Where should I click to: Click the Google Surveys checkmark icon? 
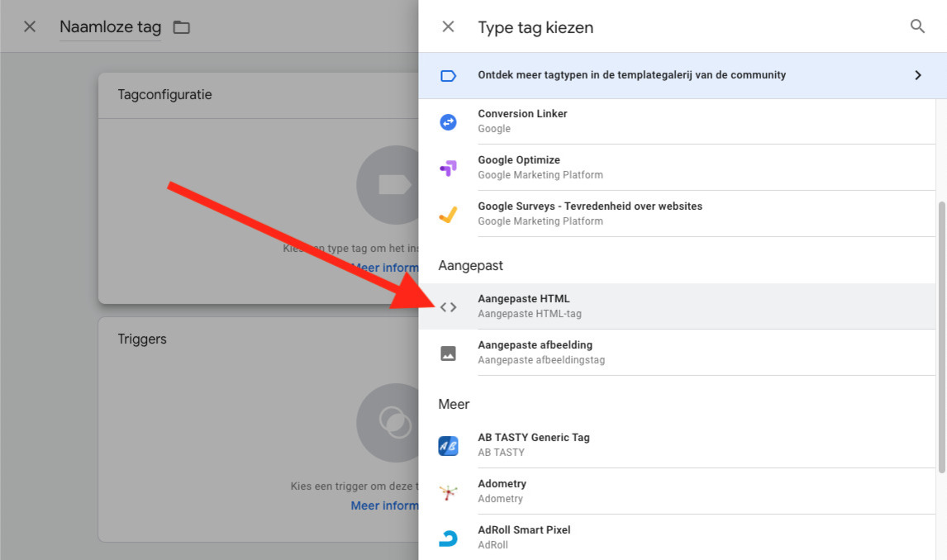coord(448,214)
